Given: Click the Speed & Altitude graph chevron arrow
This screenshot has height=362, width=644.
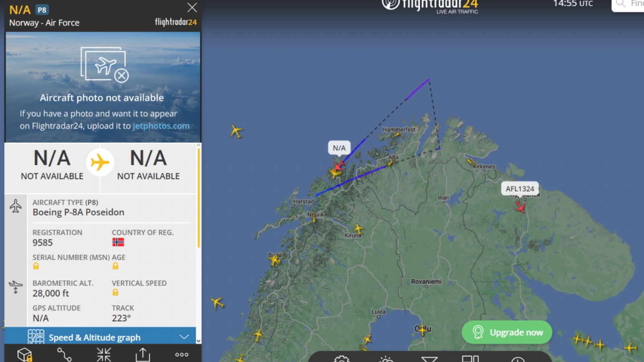Looking at the screenshot, I should [x=184, y=337].
